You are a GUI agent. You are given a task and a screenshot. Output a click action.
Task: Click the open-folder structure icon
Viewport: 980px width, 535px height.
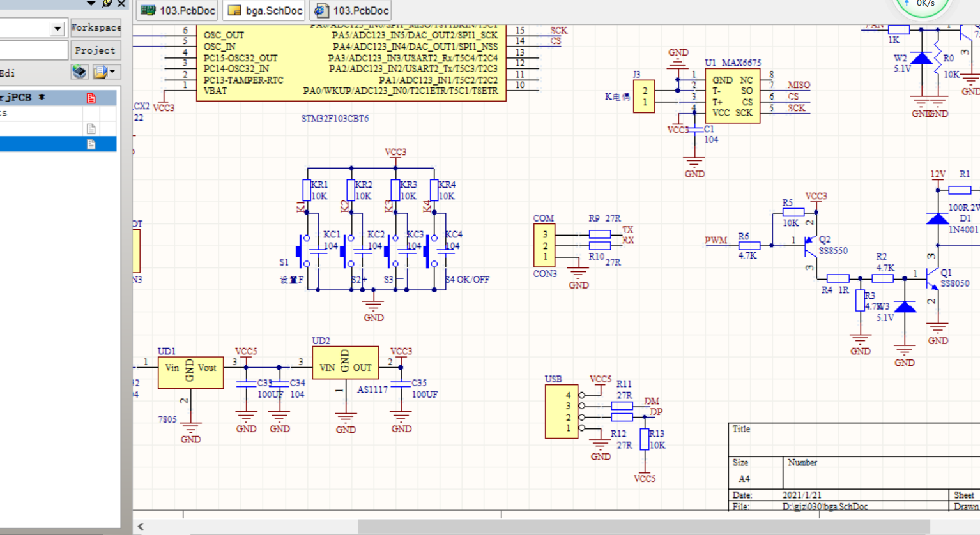pyautogui.click(x=100, y=72)
